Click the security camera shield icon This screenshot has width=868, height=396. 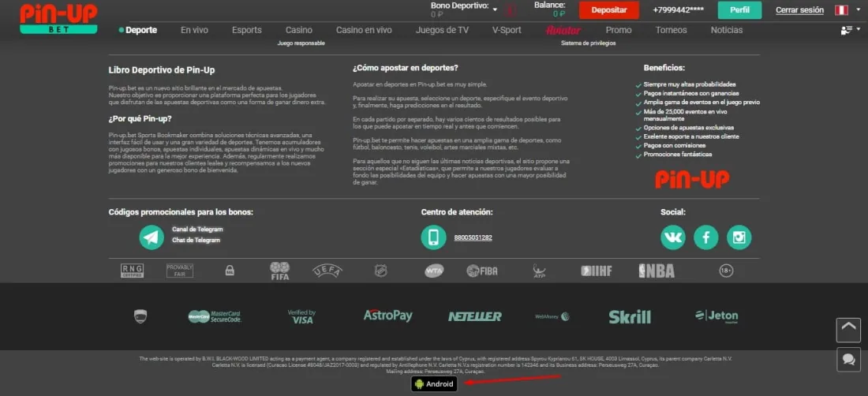click(x=140, y=316)
